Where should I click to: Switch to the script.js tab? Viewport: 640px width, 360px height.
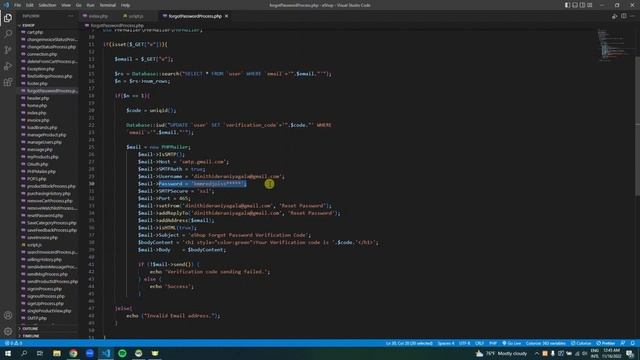136,16
